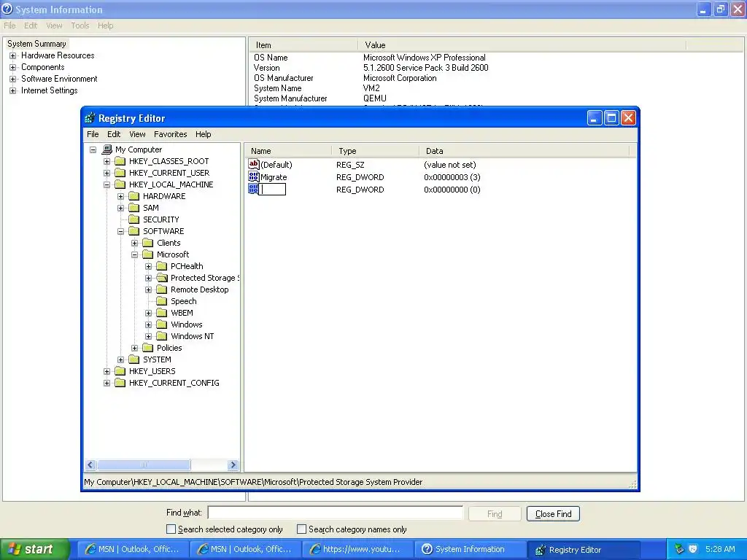Screen dimensions: 747x560
Task: Open the Start menu
Action: click(34, 549)
